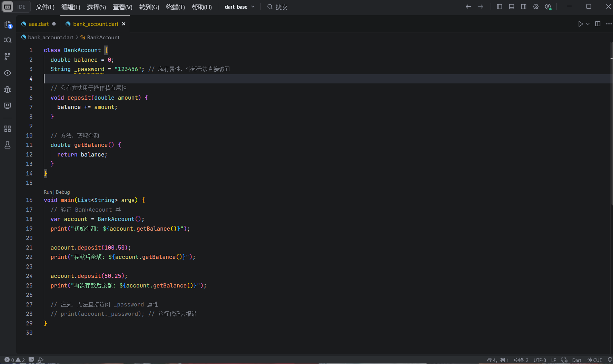This screenshot has height=364, width=613.
Task: Open the 编辑(E) menu
Action: click(71, 7)
